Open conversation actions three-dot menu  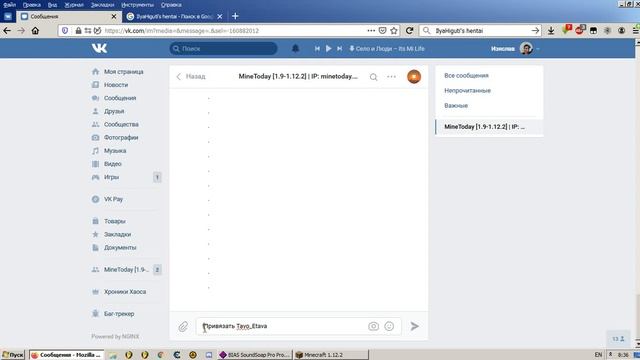point(391,76)
